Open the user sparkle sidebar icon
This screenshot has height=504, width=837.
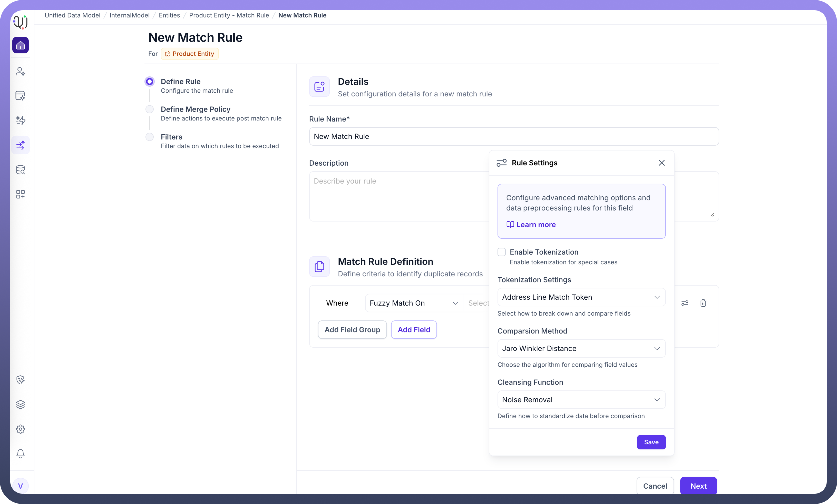20,71
